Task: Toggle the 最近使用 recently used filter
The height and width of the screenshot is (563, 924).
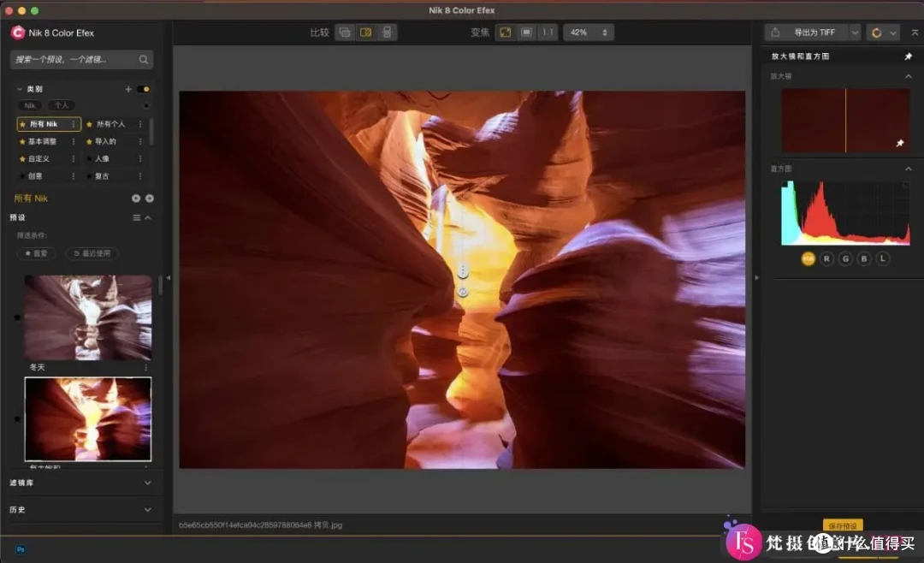Action: point(92,253)
